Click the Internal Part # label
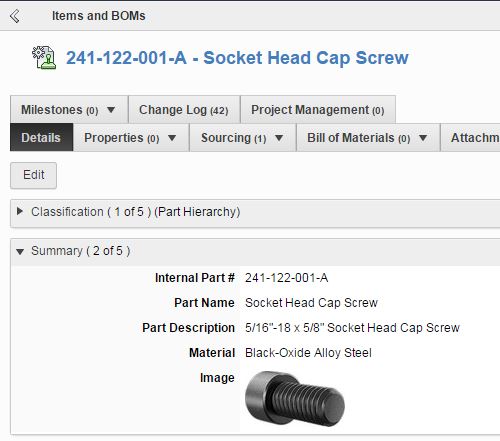This screenshot has width=500, height=441. click(x=195, y=278)
